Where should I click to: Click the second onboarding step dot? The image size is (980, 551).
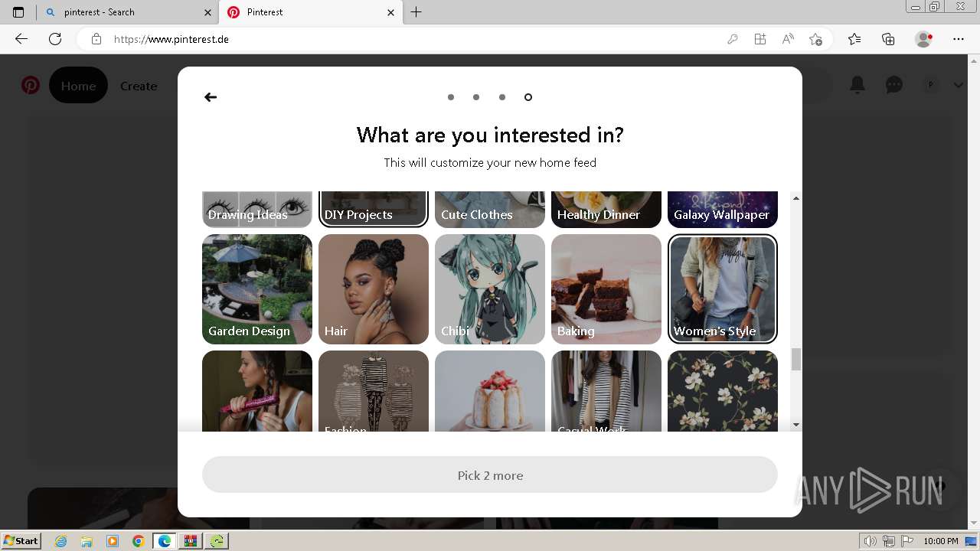476,97
